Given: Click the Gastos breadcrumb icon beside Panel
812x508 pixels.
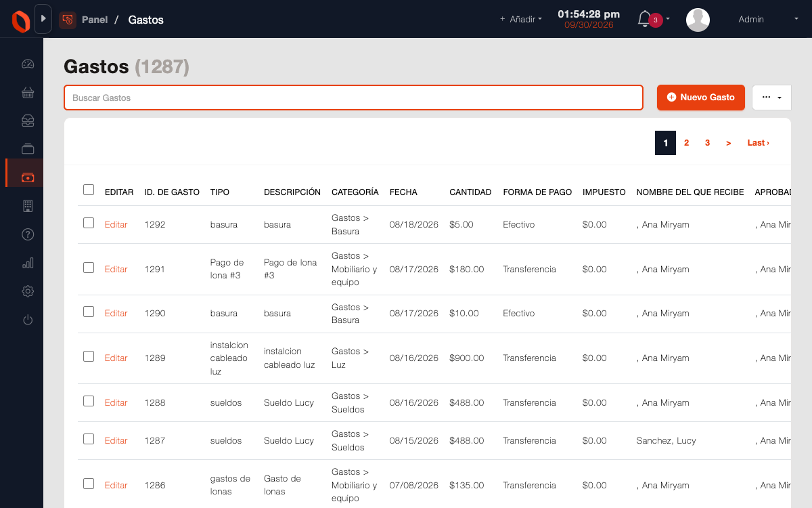Looking at the screenshot, I should click(68, 20).
